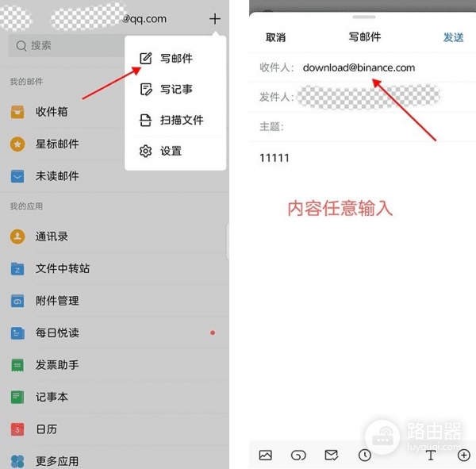Tap the 我的应用 section header
The image size is (476, 469).
(x=26, y=206)
